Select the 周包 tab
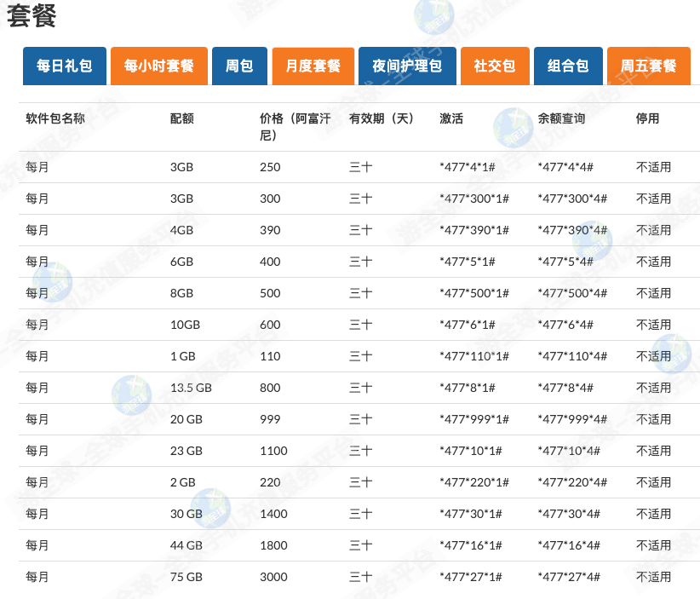This screenshot has width=700, height=599. pos(239,66)
